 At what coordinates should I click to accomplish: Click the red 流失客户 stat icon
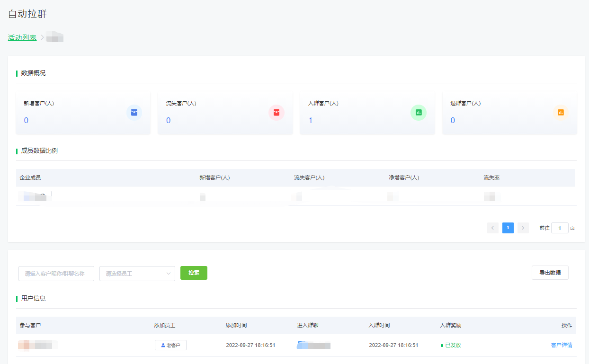coord(277,113)
